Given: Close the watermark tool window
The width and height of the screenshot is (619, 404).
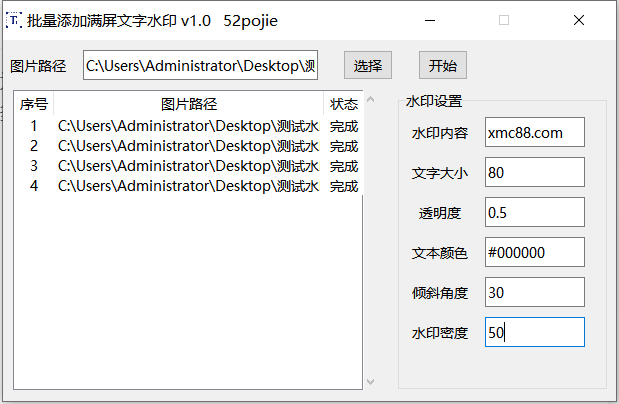Looking at the screenshot, I should pos(579,19).
